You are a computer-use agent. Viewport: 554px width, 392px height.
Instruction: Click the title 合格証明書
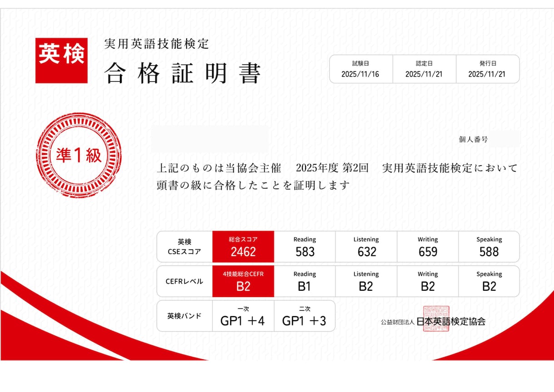pyautogui.click(x=183, y=73)
